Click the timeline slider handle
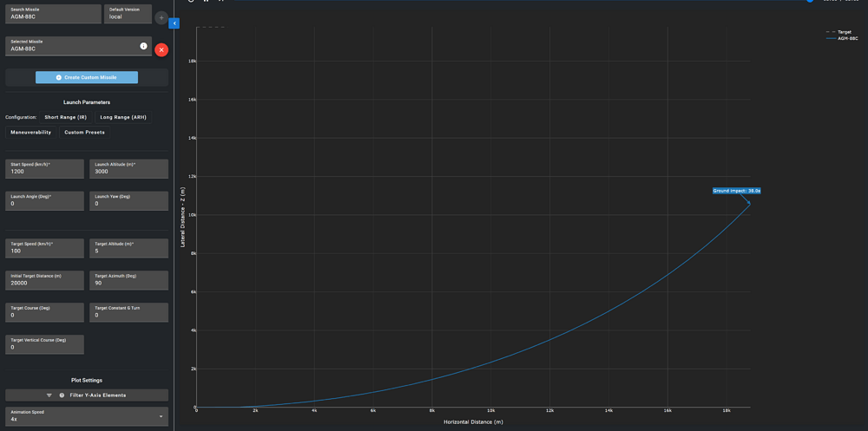The width and height of the screenshot is (868, 431). click(810, 1)
